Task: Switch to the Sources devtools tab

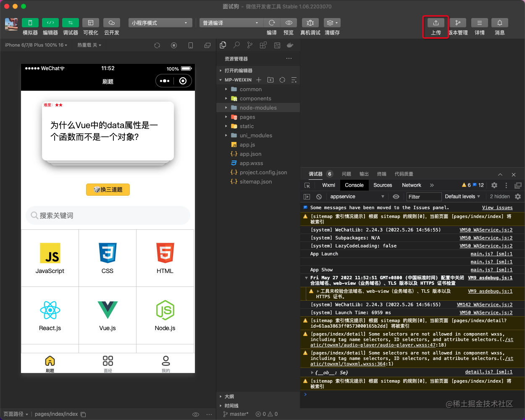Action: [383, 185]
